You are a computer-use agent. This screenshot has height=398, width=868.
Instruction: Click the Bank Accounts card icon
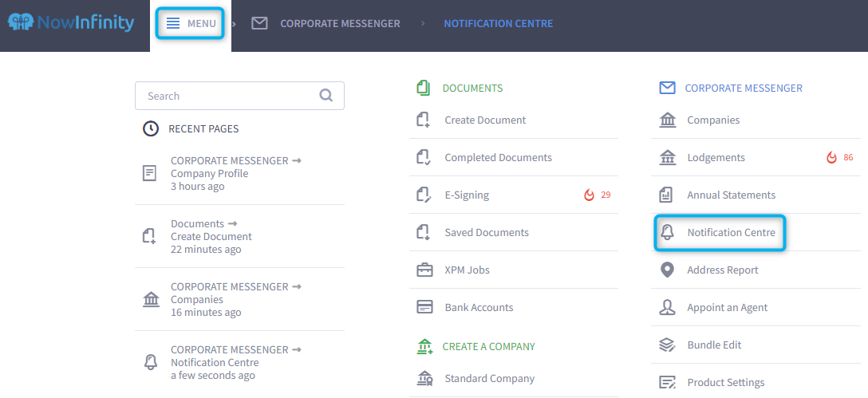424,307
